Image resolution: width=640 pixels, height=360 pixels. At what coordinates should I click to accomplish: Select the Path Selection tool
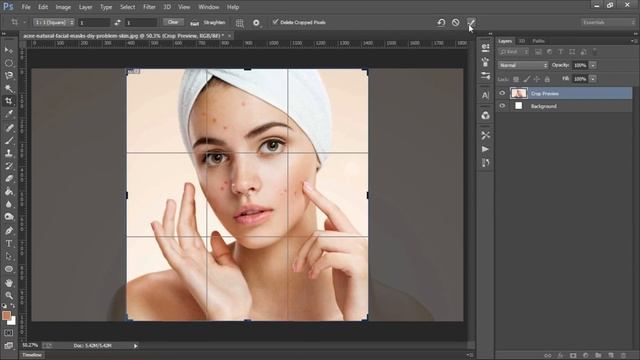[9, 256]
